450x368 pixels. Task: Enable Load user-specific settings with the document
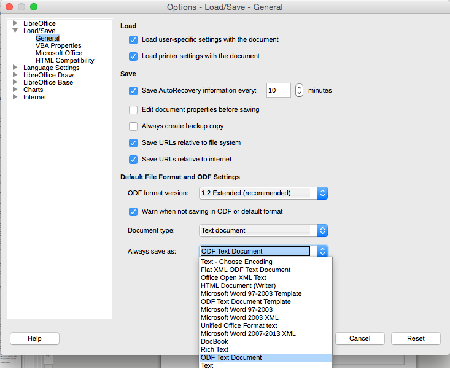[x=133, y=40]
